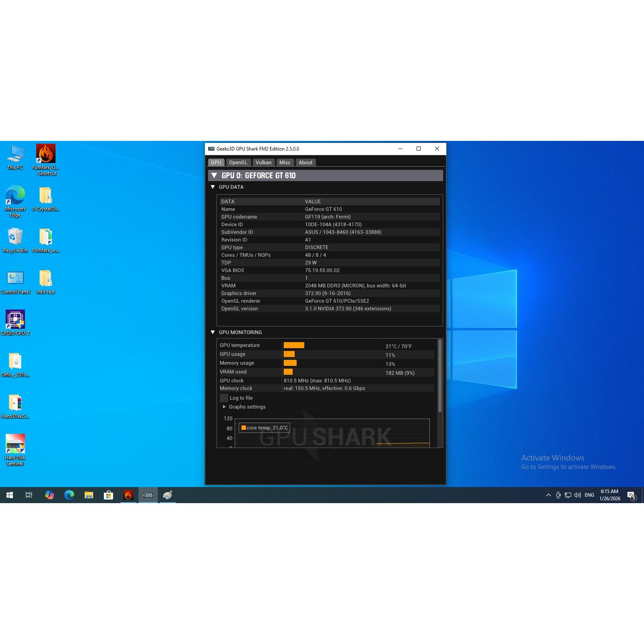
Task: Click the clock and date in taskbar
Action: click(609, 495)
